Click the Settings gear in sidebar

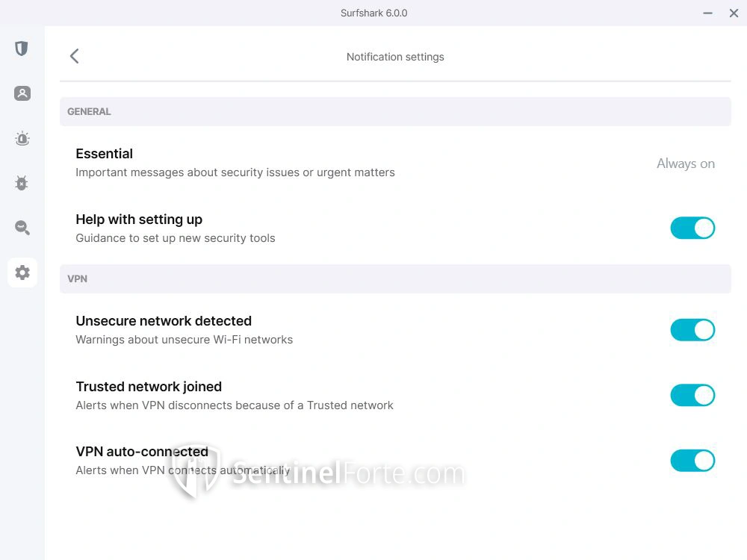pos(22,273)
